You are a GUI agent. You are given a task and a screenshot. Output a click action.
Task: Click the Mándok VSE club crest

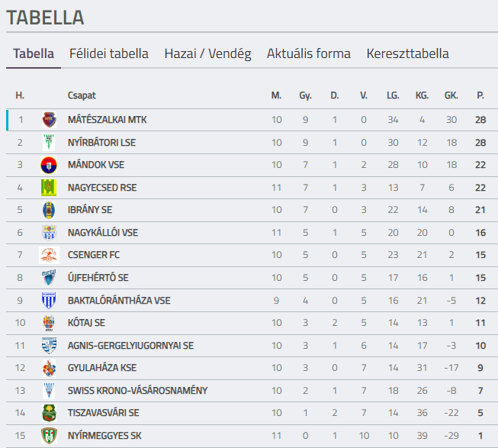tap(49, 165)
